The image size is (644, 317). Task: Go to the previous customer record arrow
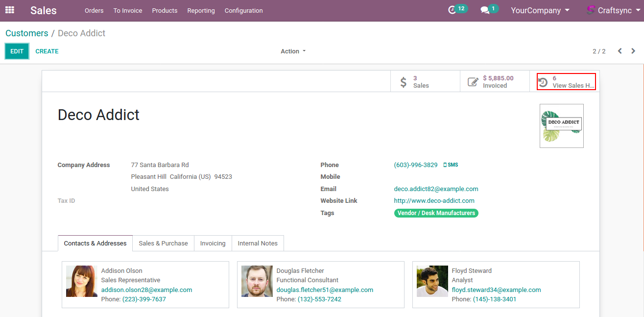coord(620,51)
